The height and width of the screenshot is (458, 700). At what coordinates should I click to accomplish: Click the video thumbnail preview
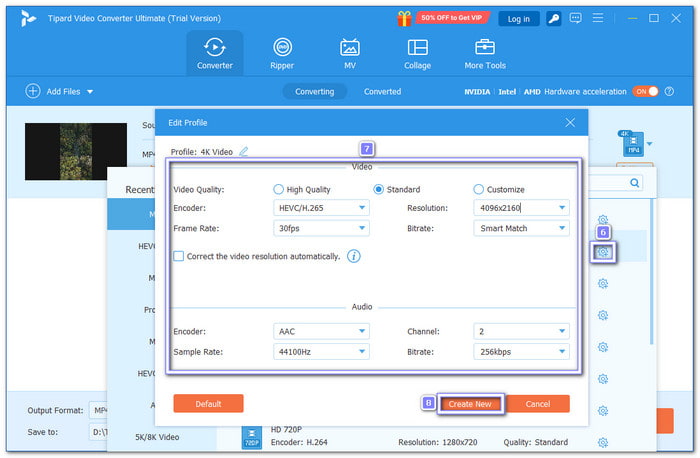pos(76,151)
